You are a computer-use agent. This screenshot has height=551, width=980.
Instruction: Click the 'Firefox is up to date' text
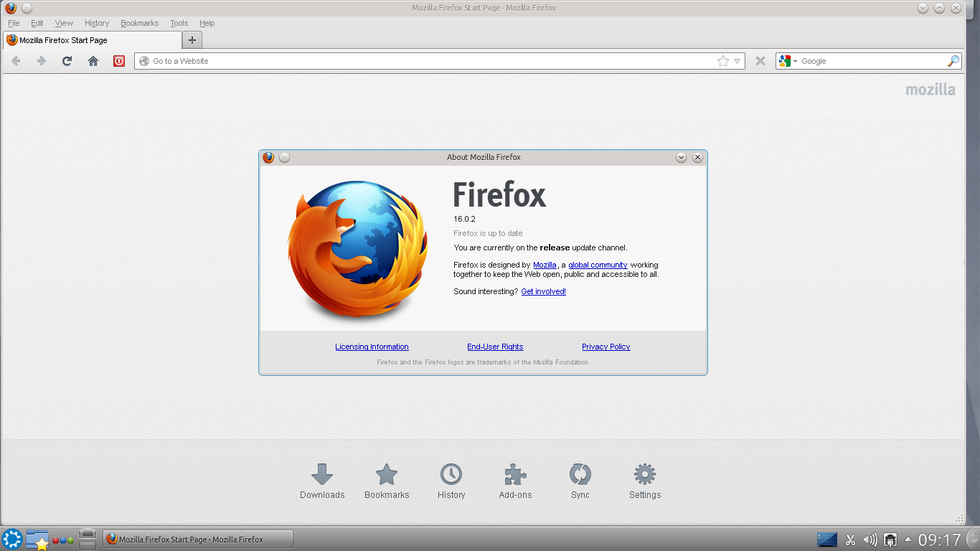[488, 233]
